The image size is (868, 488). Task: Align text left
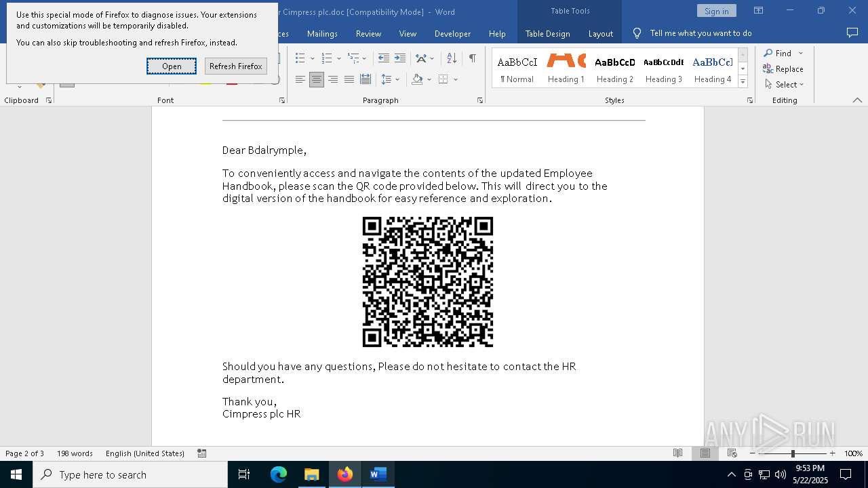click(300, 79)
